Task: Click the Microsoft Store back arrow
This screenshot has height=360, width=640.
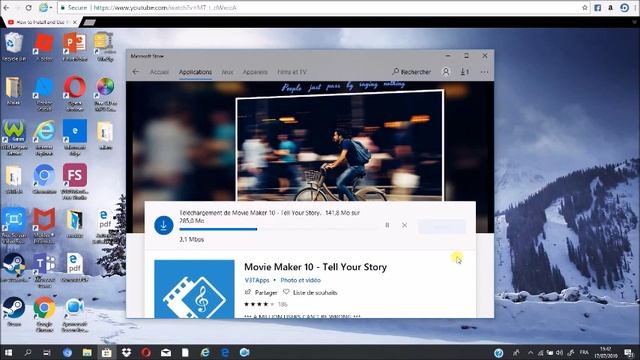Action: click(136, 72)
